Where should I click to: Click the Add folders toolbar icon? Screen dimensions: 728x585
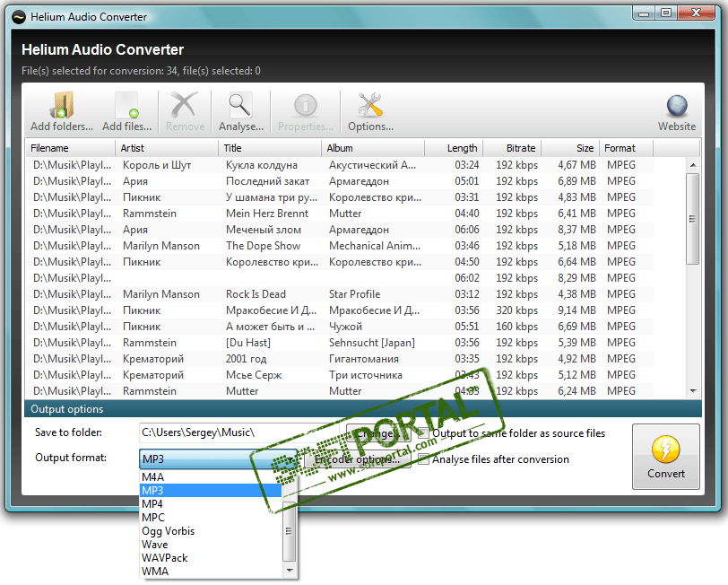62,111
